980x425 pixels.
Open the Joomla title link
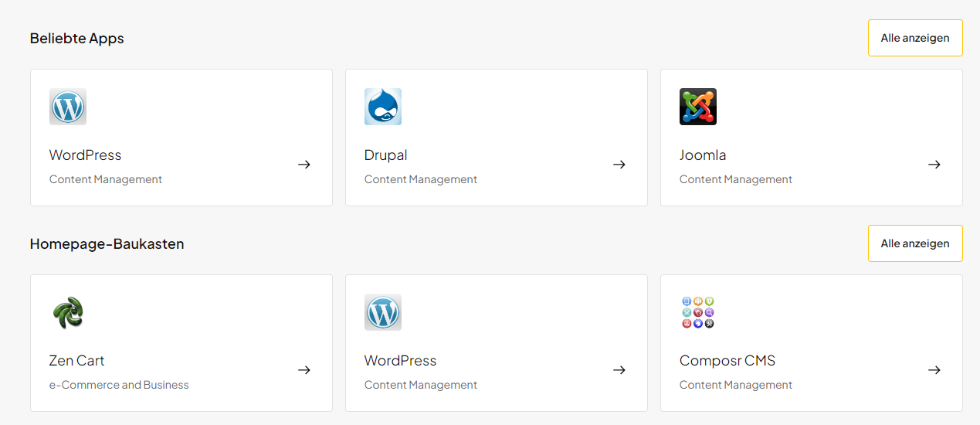pyautogui.click(x=703, y=155)
